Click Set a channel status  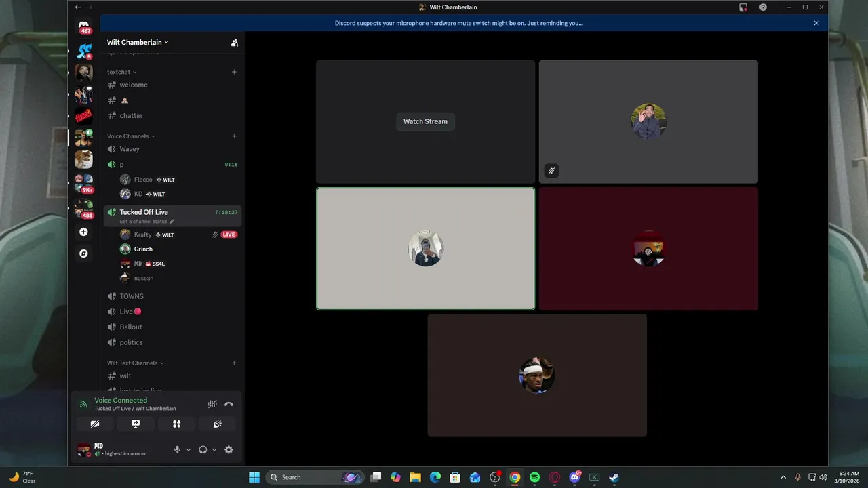pos(146,222)
